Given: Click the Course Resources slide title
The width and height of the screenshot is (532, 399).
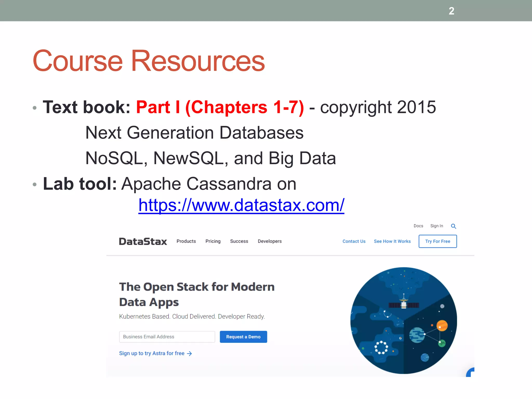Looking at the screenshot, I should (149, 61).
